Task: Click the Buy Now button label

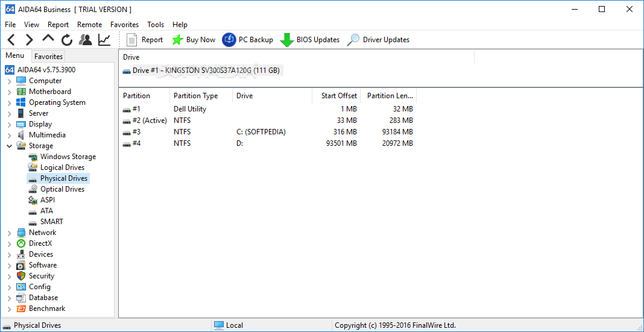Action: pos(200,40)
